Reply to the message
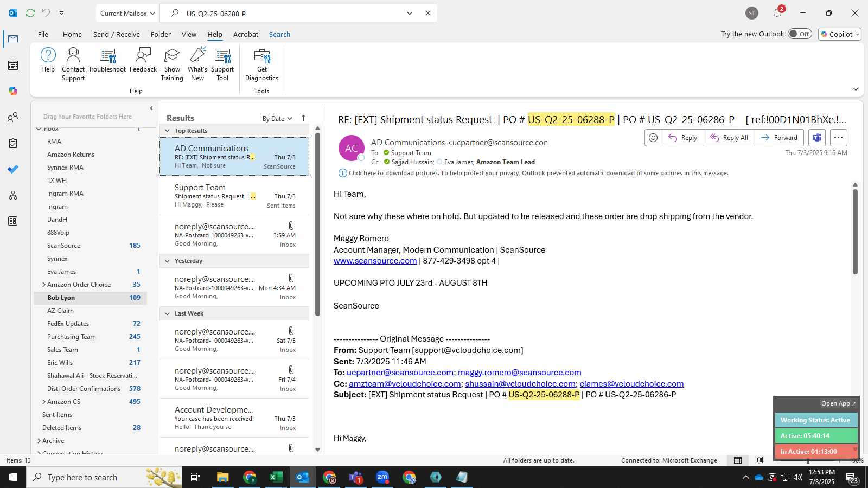The height and width of the screenshot is (488, 868). tap(683, 138)
